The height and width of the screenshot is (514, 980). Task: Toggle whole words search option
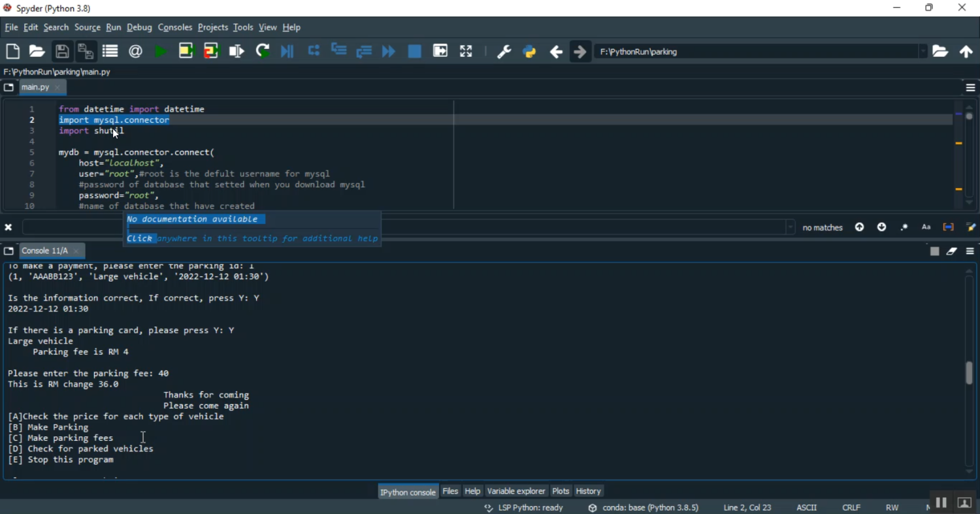pyautogui.click(x=949, y=227)
